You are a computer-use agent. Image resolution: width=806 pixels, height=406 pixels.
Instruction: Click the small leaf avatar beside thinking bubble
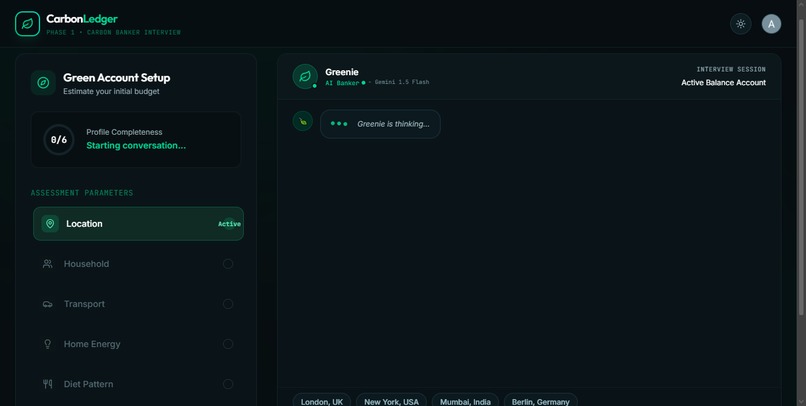pos(303,121)
